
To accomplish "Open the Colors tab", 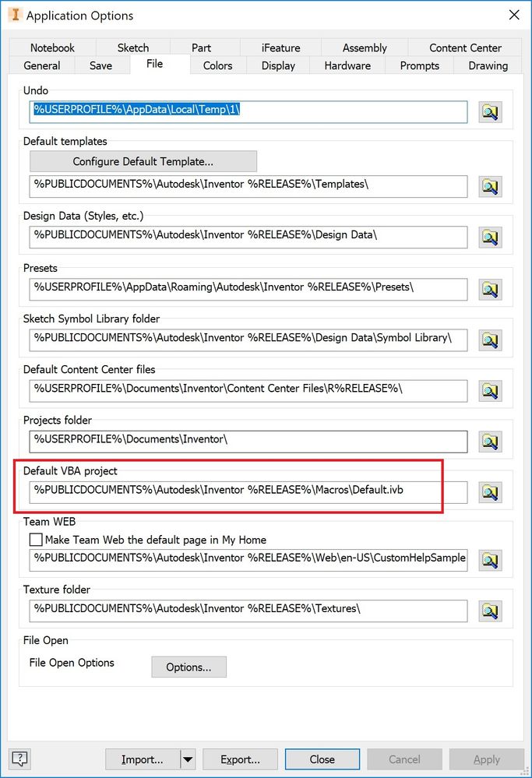I will [x=218, y=65].
